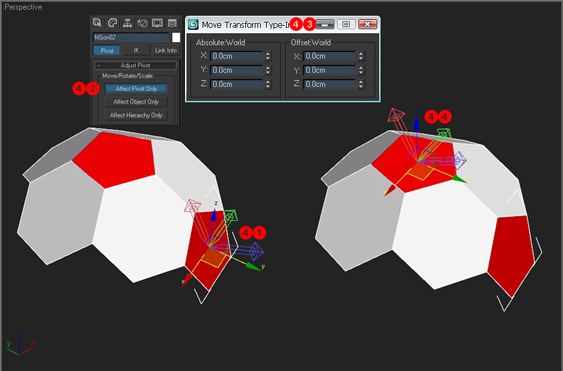This screenshot has width=563, height=371.
Task: Open the Motion panel icon
Action: point(143,23)
